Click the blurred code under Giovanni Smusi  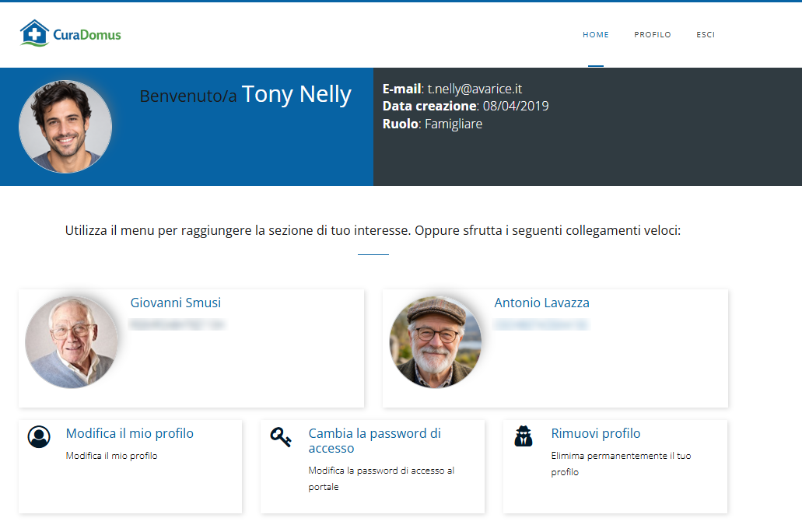tap(177, 324)
